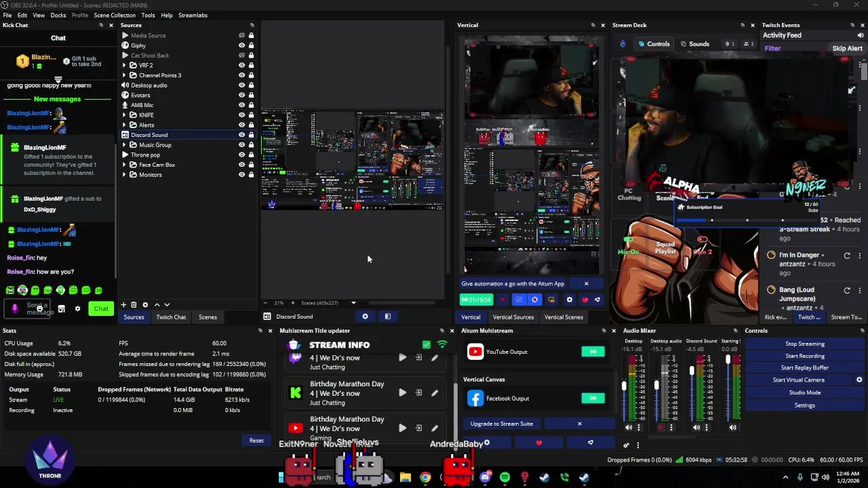Expand the Music Group folder
Screen dimensions: 868x488
(x=125, y=145)
